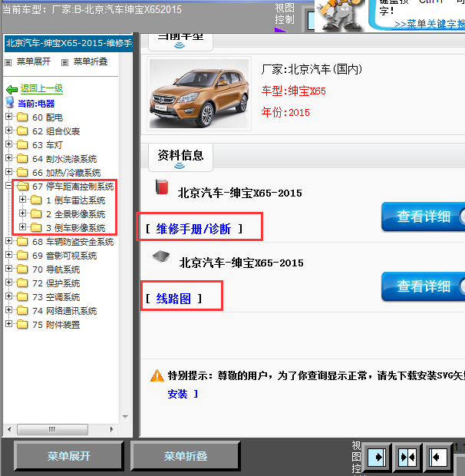465x476 pixels.
Task: Click the folder icon for 1 倒车雷达系统
Action: coord(36,200)
